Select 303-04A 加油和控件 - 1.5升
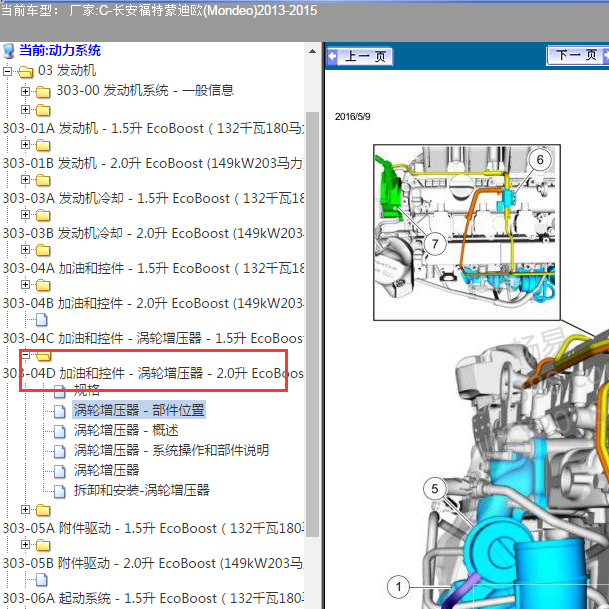 (153, 268)
